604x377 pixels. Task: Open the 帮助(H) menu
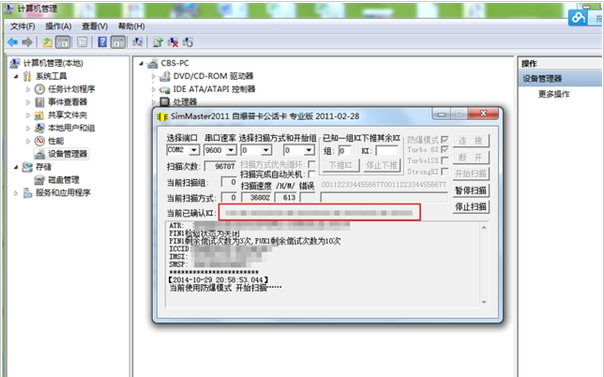(131, 26)
